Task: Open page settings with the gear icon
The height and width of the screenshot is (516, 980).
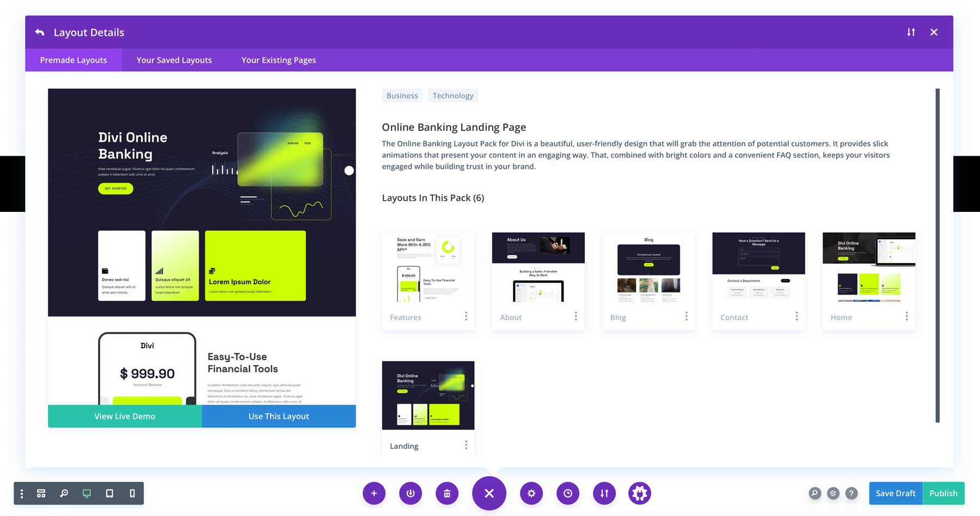Action: pos(531,493)
